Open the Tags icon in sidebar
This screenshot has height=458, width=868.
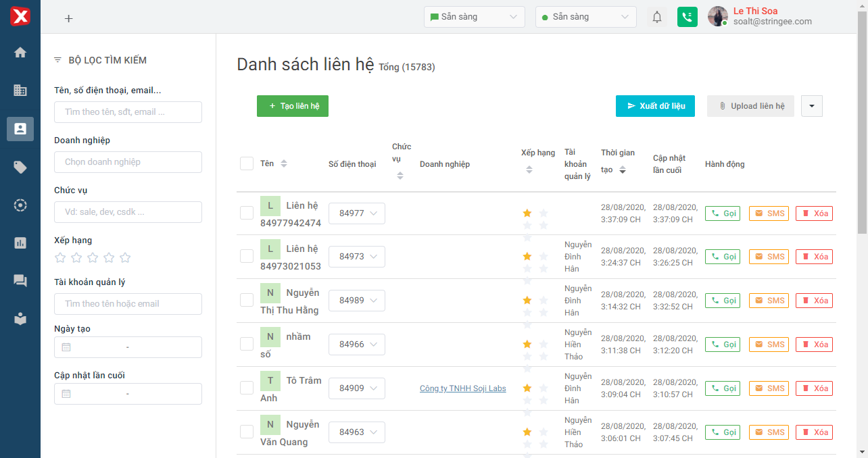(20, 168)
